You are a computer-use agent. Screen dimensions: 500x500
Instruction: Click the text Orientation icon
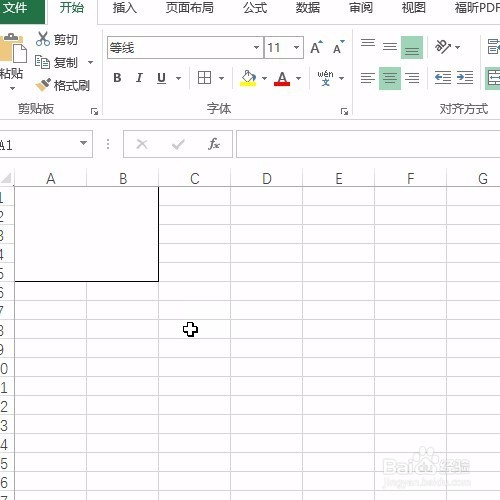point(443,47)
